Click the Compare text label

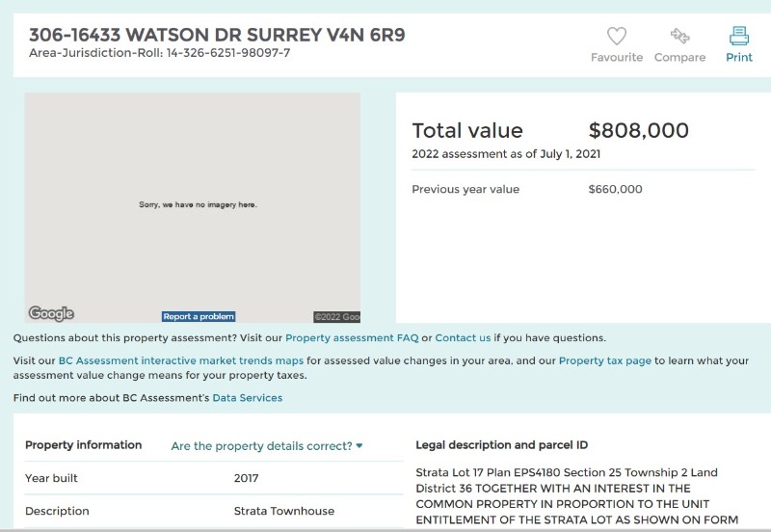679,57
